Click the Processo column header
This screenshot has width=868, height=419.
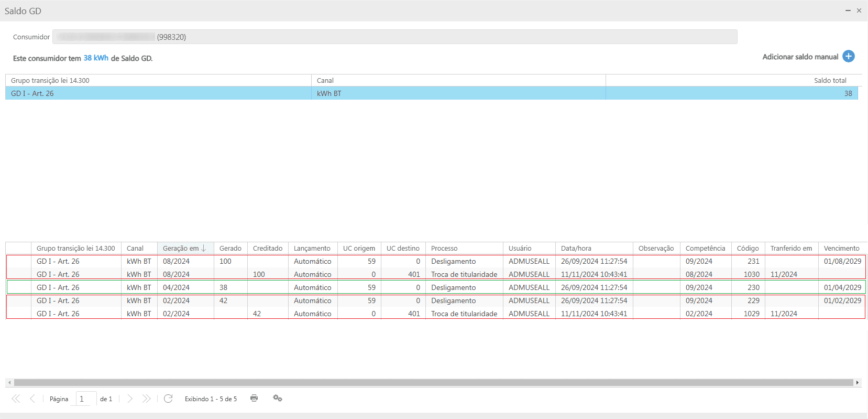click(444, 249)
